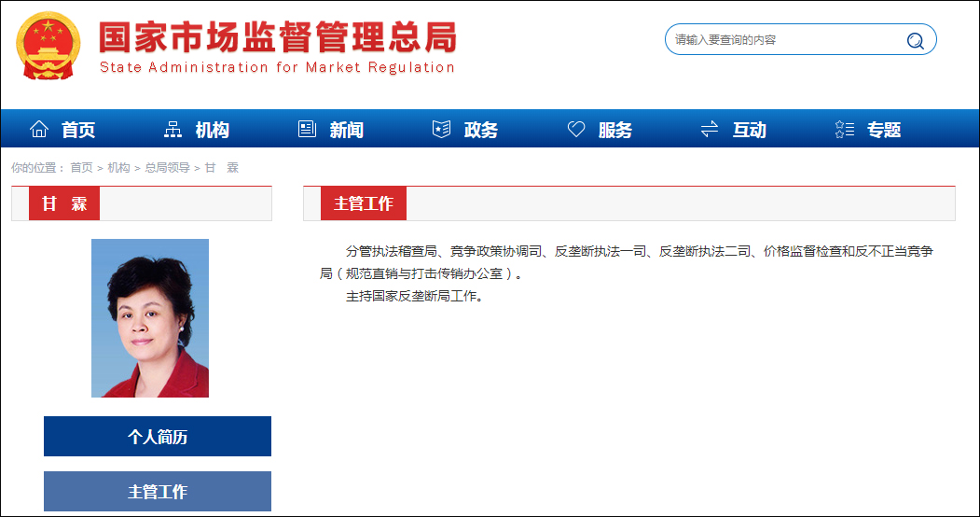Click the paragraph starting 分管执法稽查局
Image resolution: width=980 pixels, height=517 pixels.
point(627,262)
